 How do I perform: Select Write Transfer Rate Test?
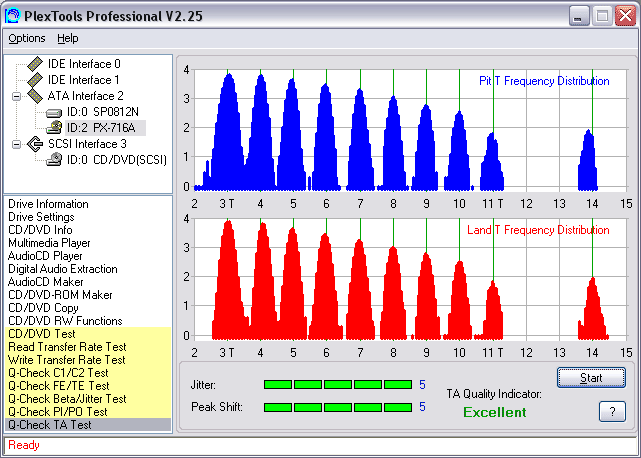point(88,360)
